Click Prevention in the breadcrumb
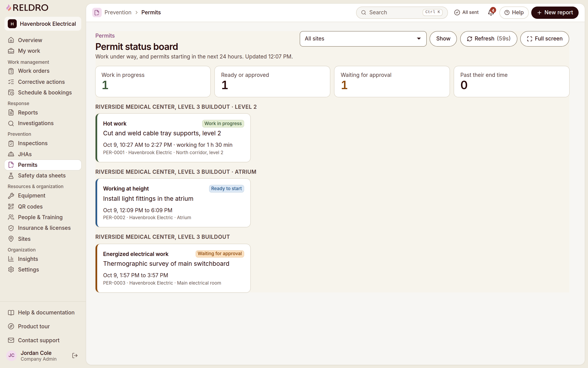 118,12
